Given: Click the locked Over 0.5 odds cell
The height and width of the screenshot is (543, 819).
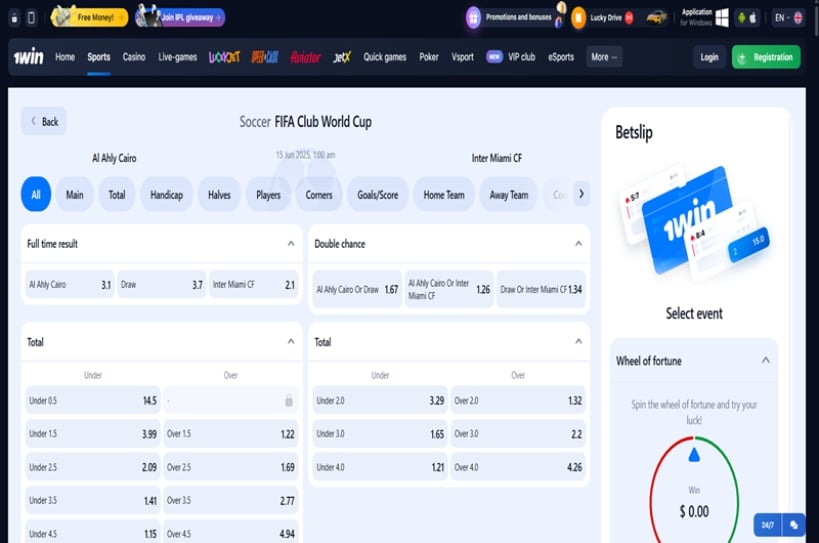Looking at the screenshot, I should click(x=230, y=400).
